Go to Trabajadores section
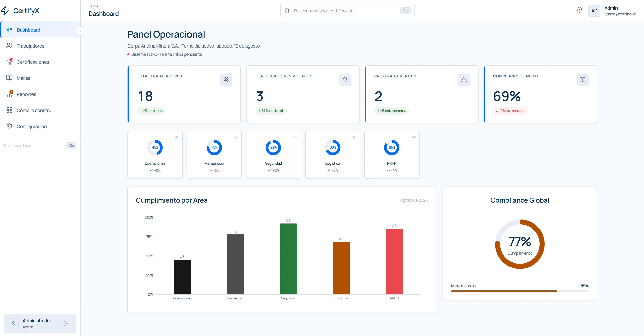Screen dimensions: 644x336 pyautogui.click(x=40, y=46)
